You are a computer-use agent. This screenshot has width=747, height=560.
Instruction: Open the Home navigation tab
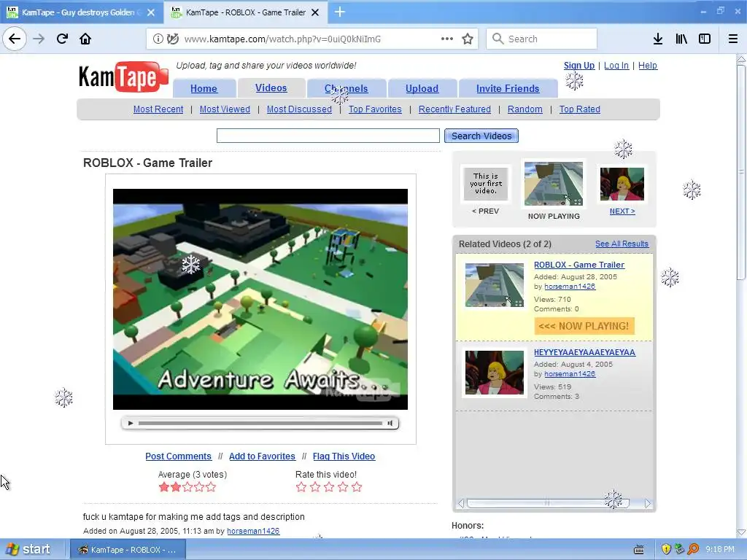(204, 88)
